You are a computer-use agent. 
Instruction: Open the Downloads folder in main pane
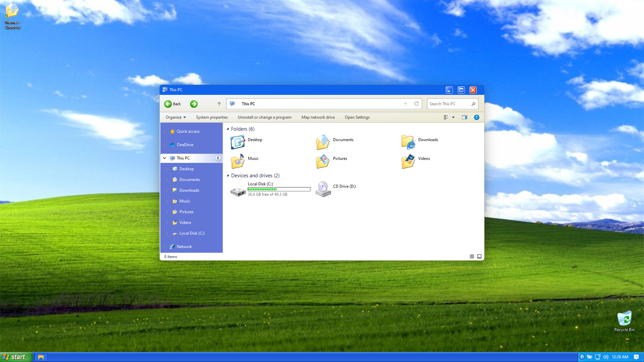(408, 142)
